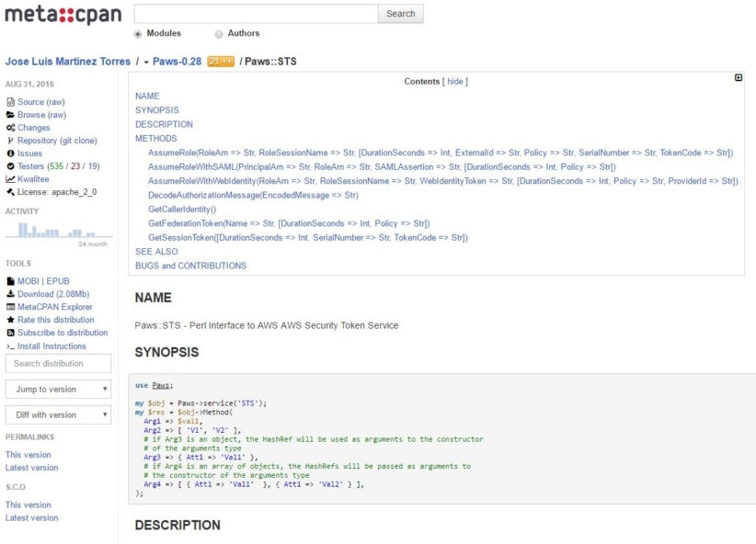
Task: Open the GetSessionToken method link
Action: tap(308, 238)
